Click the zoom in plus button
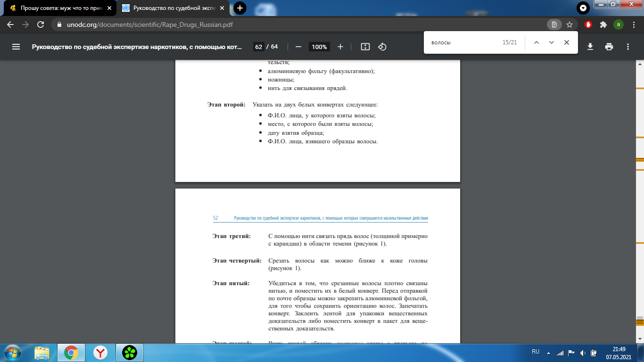Image resolution: width=644 pixels, height=362 pixels. click(340, 47)
